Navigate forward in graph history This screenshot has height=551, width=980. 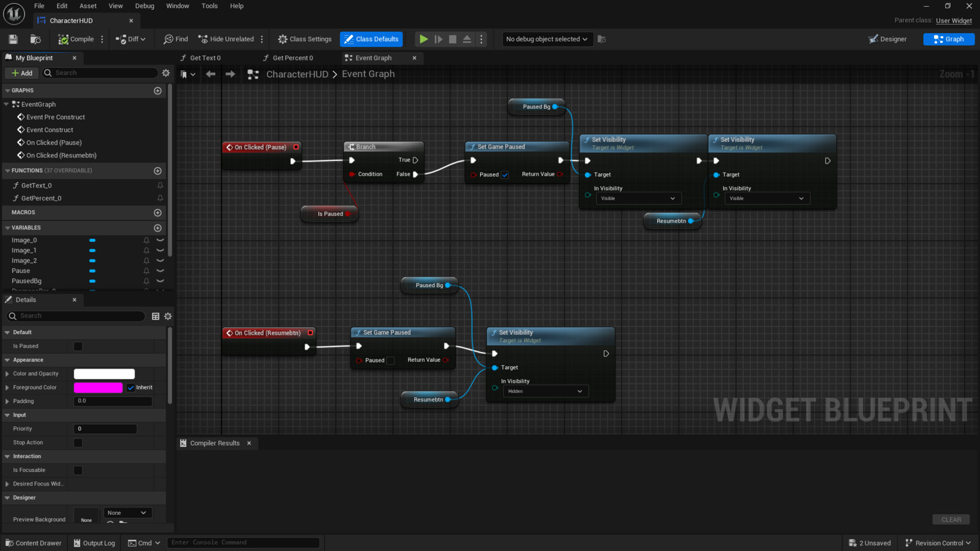230,74
